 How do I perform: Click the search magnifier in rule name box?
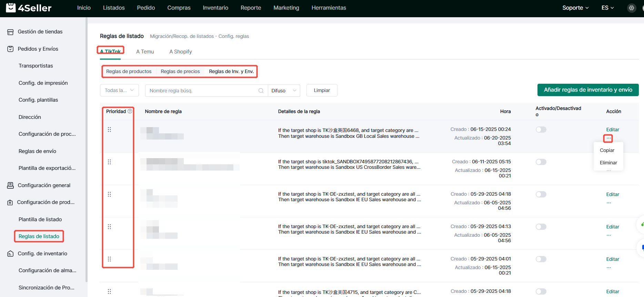[261, 91]
